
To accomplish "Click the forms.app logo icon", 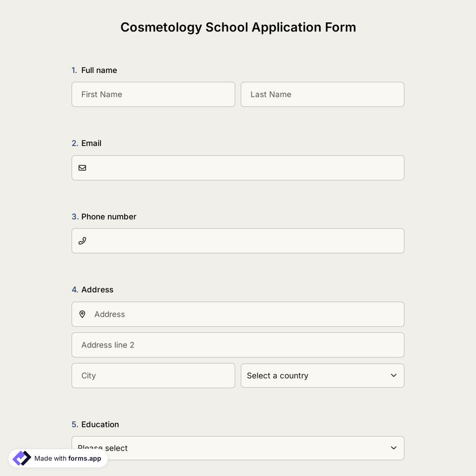I will click(21, 457).
